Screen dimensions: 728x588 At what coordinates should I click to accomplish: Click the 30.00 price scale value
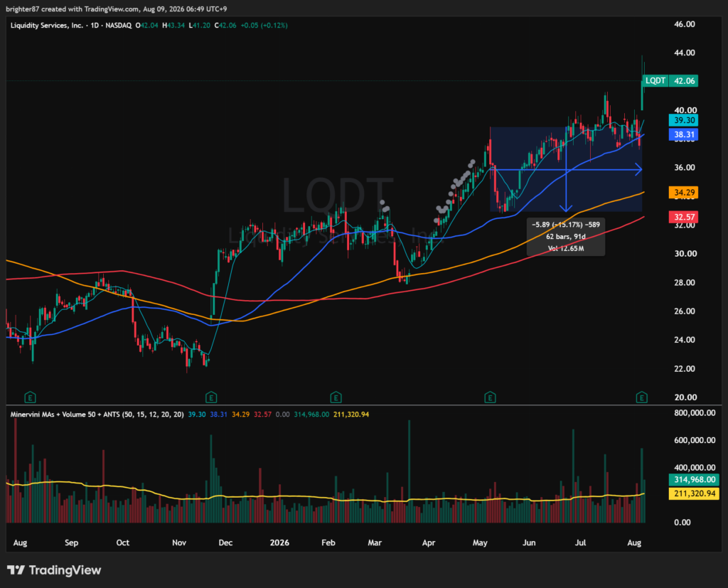point(685,254)
